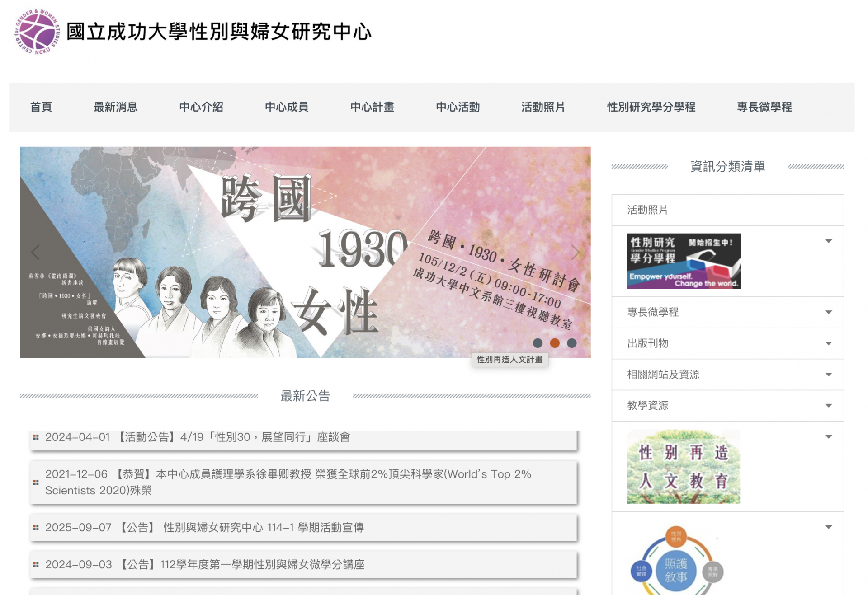Open the 性別研究學分學程 menu item
The image size is (868, 595).
point(651,107)
